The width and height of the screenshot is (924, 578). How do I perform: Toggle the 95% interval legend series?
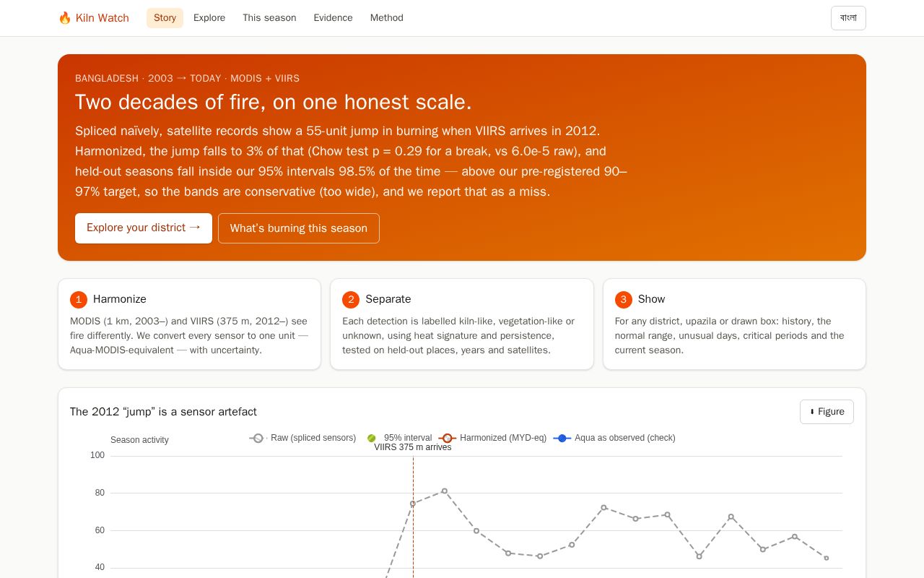click(399, 438)
